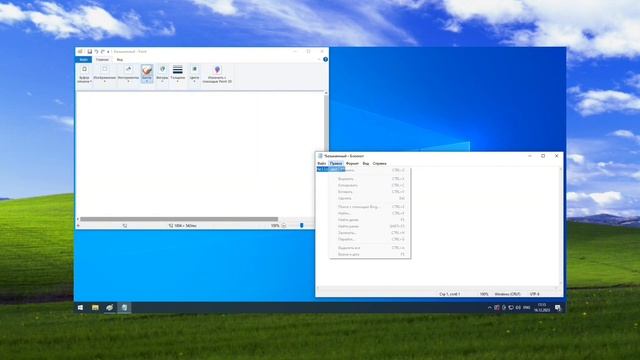Maximize the Notepad window
Image resolution: width=640 pixels, height=360 pixels.
543,156
